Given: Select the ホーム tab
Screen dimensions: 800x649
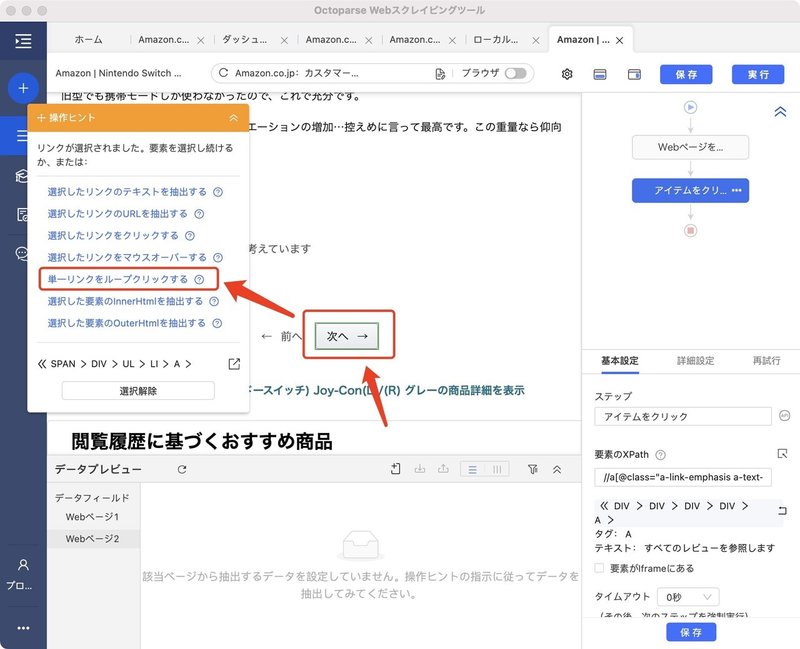Looking at the screenshot, I should tap(88, 41).
